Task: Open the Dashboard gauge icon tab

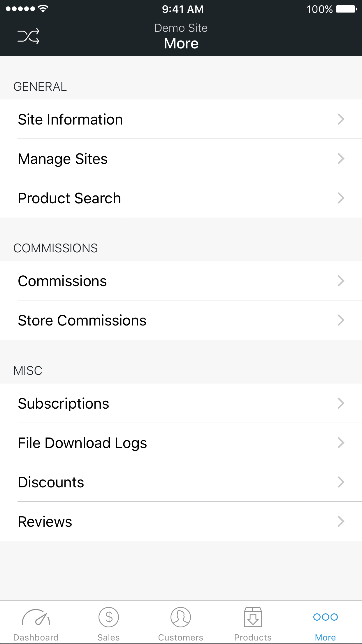Action: pyautogui.click(x=36, y=618)
